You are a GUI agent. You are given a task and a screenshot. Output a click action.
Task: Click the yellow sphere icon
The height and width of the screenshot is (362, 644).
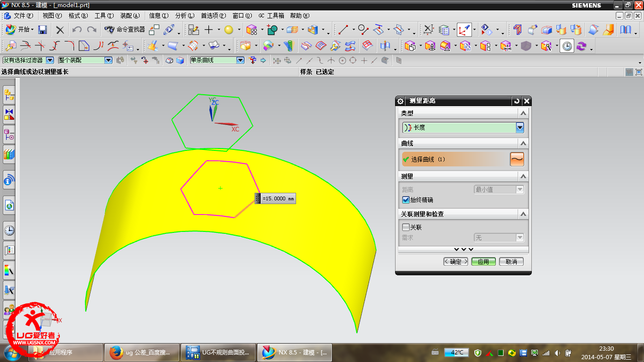point(229,30)
